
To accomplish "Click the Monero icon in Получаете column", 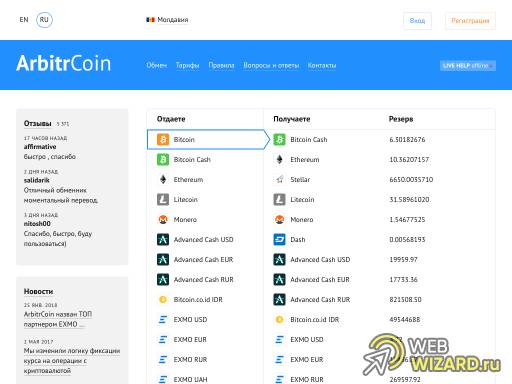I will coord(279,219).
